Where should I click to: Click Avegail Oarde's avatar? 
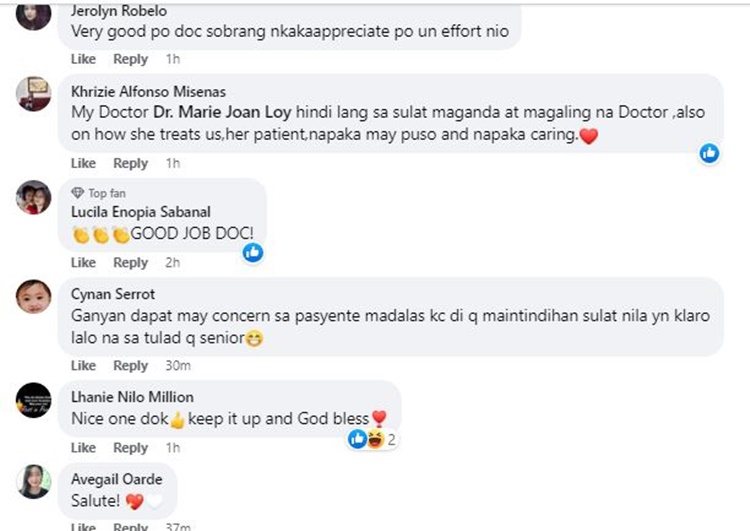click(x=33, y=482)
